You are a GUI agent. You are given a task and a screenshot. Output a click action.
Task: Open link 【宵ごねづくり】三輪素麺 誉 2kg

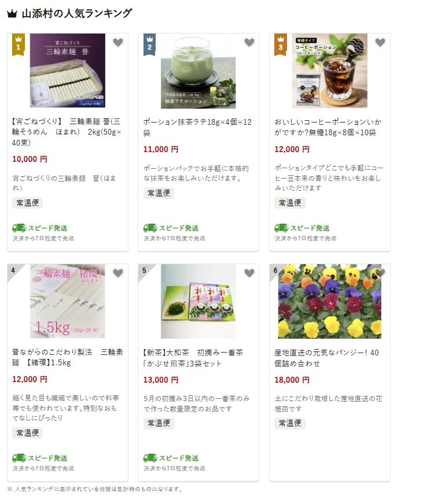tap(67, 132)
